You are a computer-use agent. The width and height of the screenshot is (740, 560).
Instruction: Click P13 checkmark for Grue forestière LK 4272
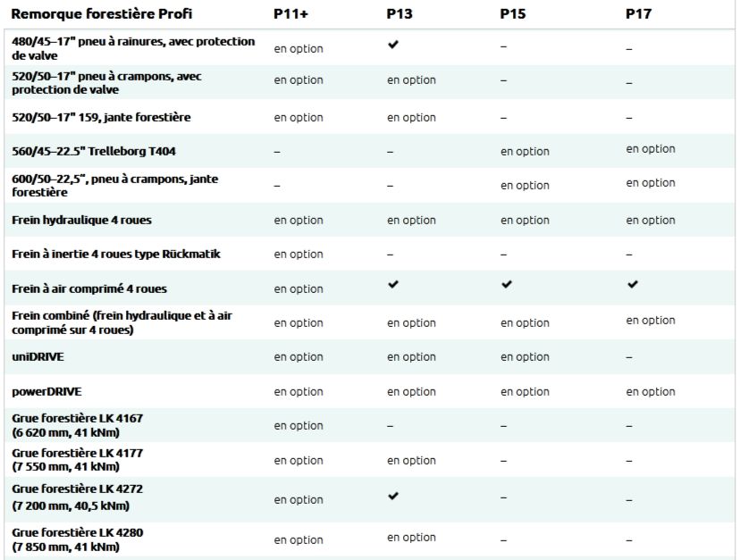(393, 496)
